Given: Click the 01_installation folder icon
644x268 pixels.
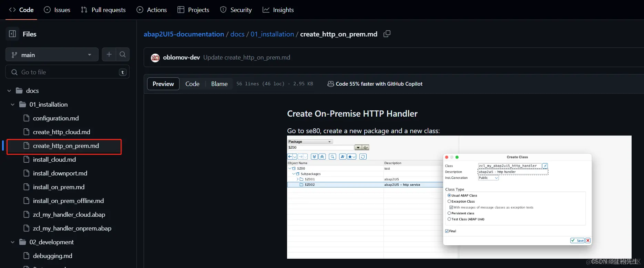Looking at the screenshot, I should (23, 104).
